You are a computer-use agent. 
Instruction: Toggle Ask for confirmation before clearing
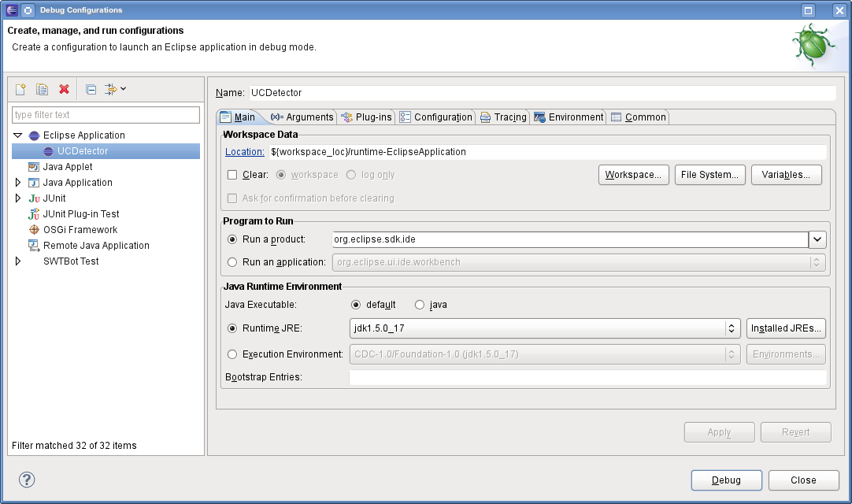click(x=232, y=198)
